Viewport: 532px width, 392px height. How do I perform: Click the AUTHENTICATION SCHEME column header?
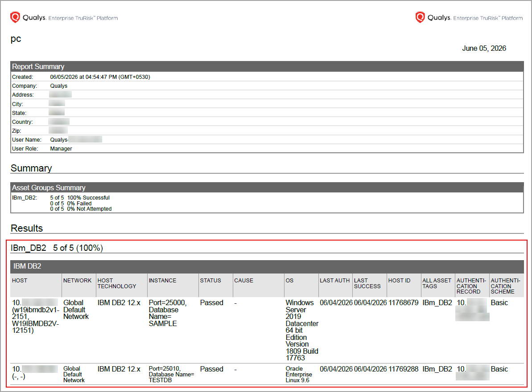(506, 286)
